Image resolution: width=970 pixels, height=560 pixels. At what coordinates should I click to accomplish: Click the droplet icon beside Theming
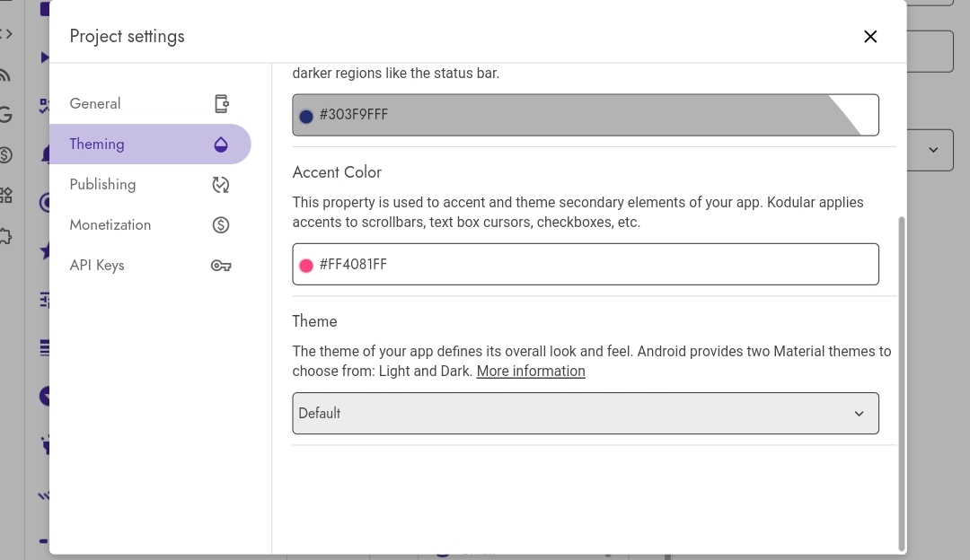pos(221,144)
